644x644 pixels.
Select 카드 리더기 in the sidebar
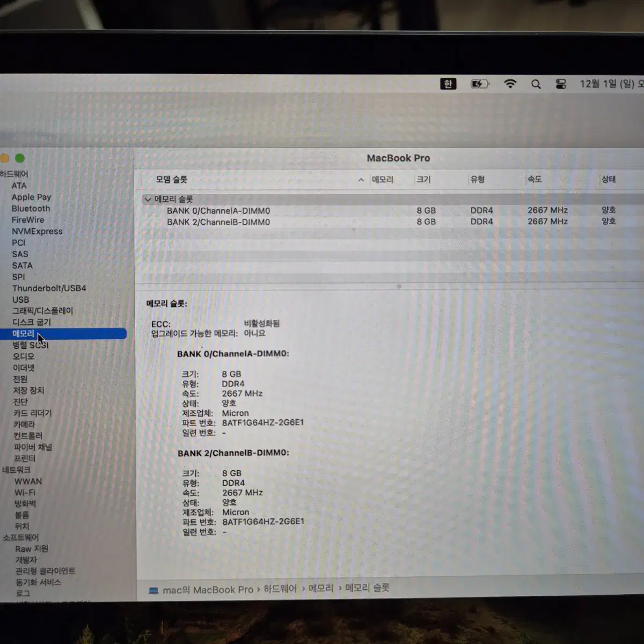pos(33,413)
